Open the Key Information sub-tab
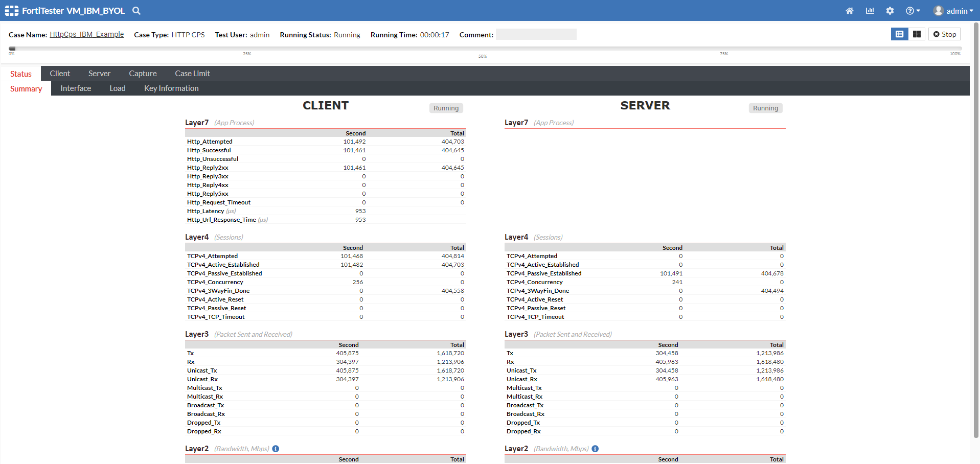The width and height of the screenshot is (980, 464). coord(171,88)
